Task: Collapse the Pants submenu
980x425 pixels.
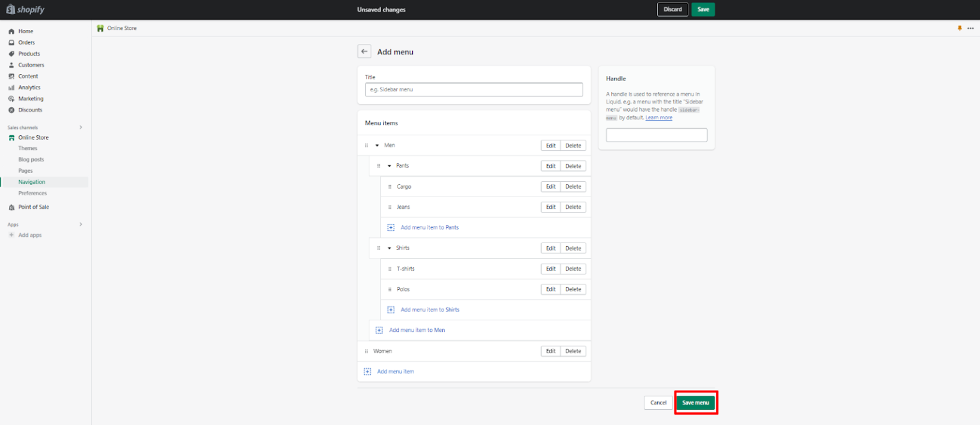Action: click(x=389, y=165)
